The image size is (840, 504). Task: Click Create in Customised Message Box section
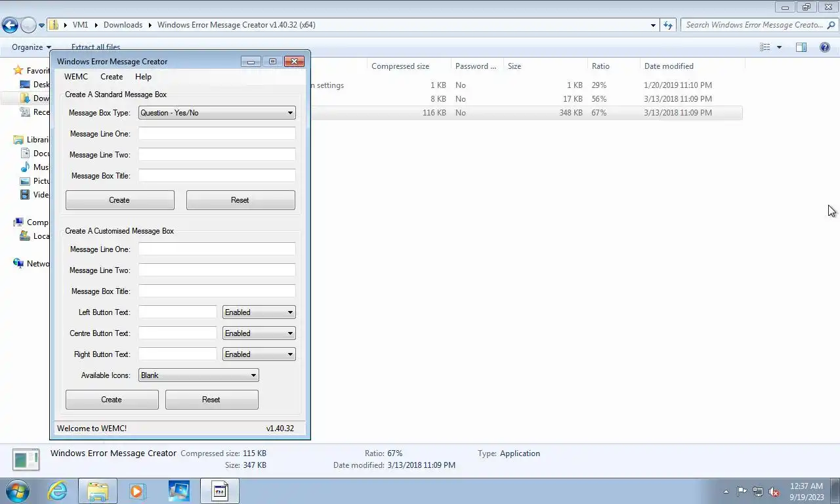(x=112, y=400)
